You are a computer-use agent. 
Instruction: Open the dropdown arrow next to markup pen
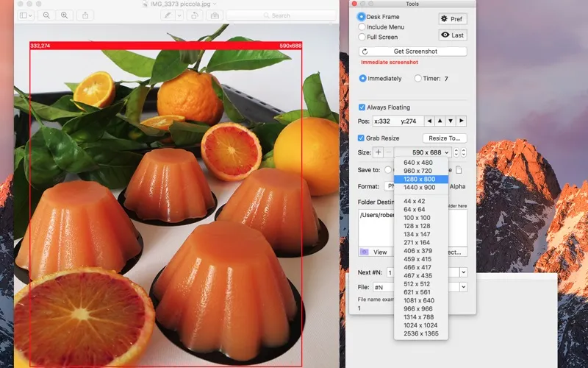pyautogui.click(x=179, y=15)
